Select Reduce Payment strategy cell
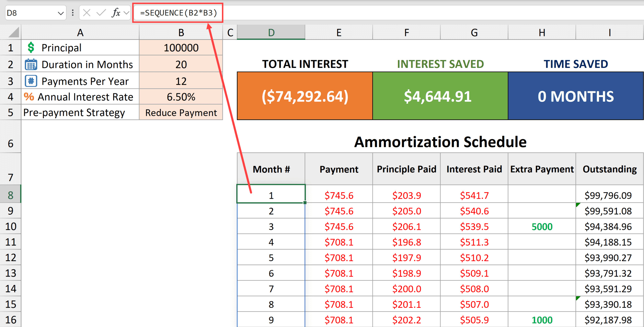Image resolution: width=644 pixels, height=327 pixels. click(181, 113)
